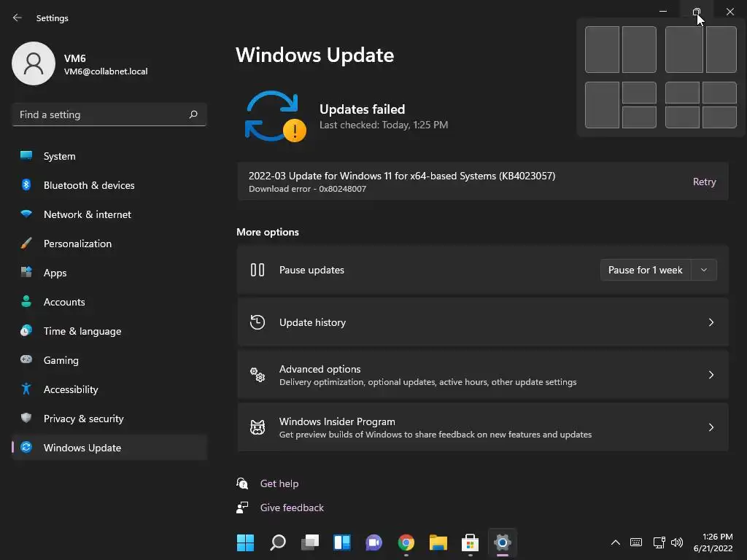The height and width of the screenshot is (560, 747).
Task: Open the Windows Start menu
Action: click(x=245, y=542)
